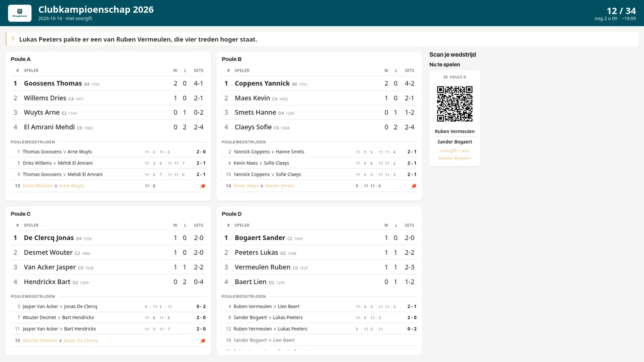The height and width of the screenshot is (362, 644).
Task: Click the "Poule D" heading
Action: [231, 214]
